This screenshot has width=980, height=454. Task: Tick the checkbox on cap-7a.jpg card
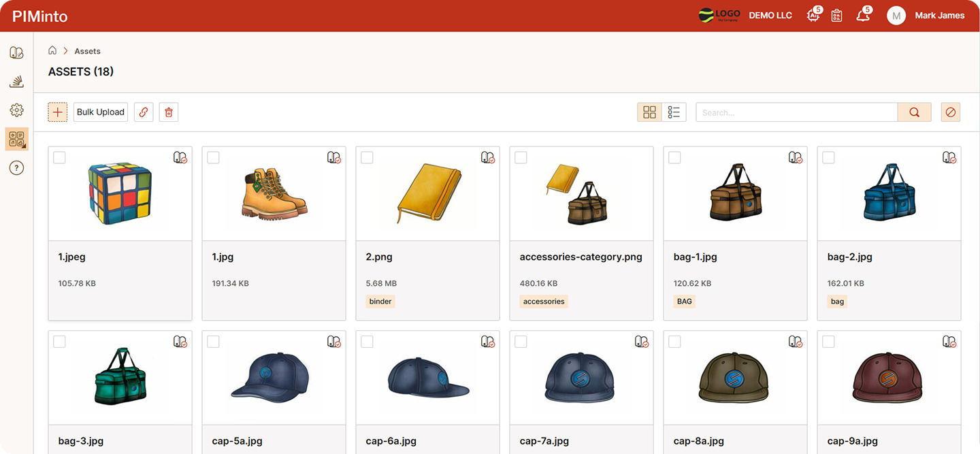521,342
